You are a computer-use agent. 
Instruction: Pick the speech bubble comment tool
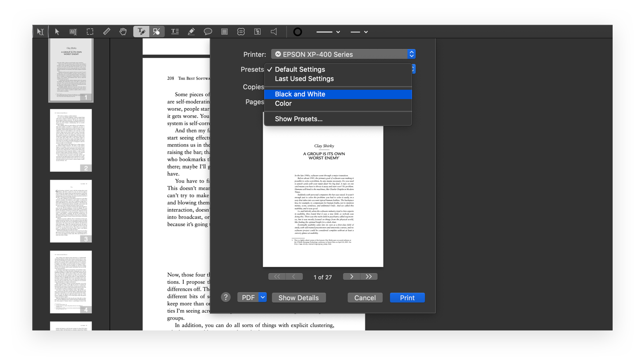[x=208, y=31]
